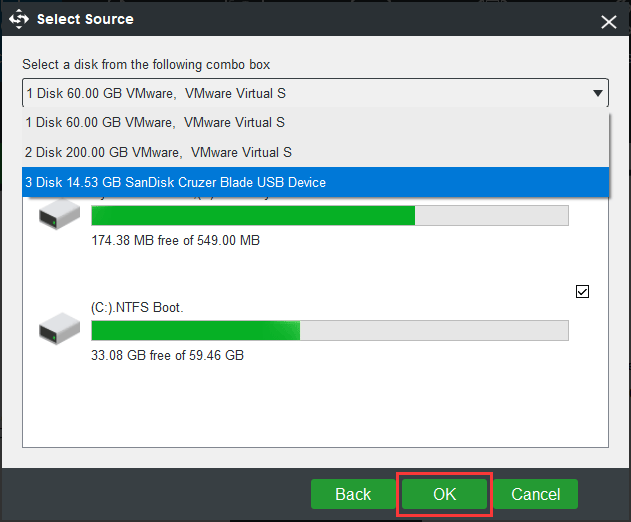Click the 549 MB partition usage bar
631x522 pixels.
click(x=329, y=216)
